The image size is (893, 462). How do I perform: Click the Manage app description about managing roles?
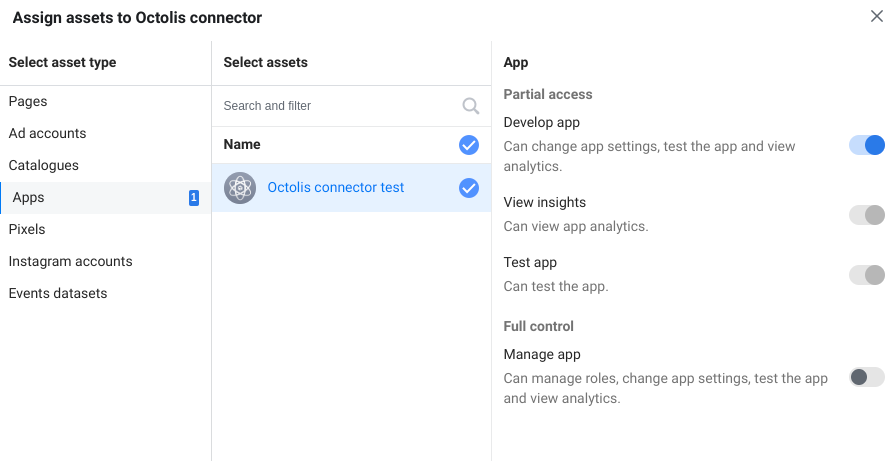[665, 389]
